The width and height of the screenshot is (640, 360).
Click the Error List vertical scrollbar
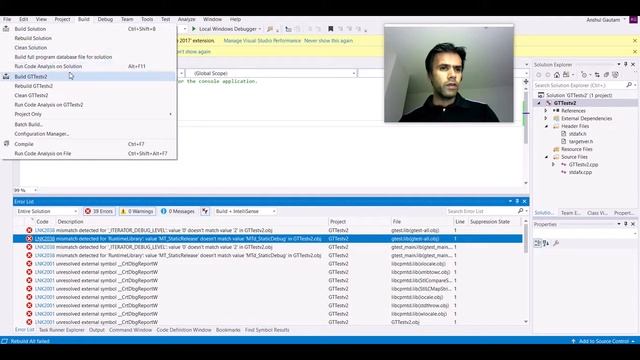point(526,271)
